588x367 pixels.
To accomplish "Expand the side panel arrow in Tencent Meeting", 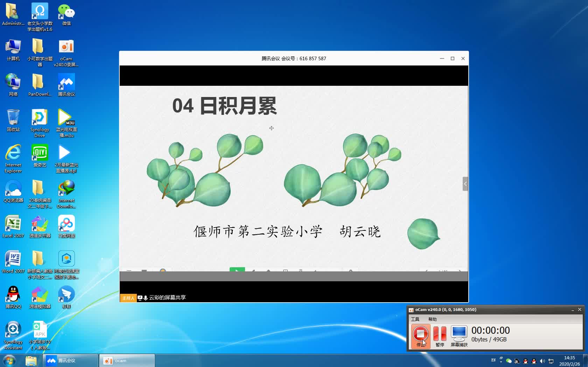I will pyautogui.click(x=465, y=184).
